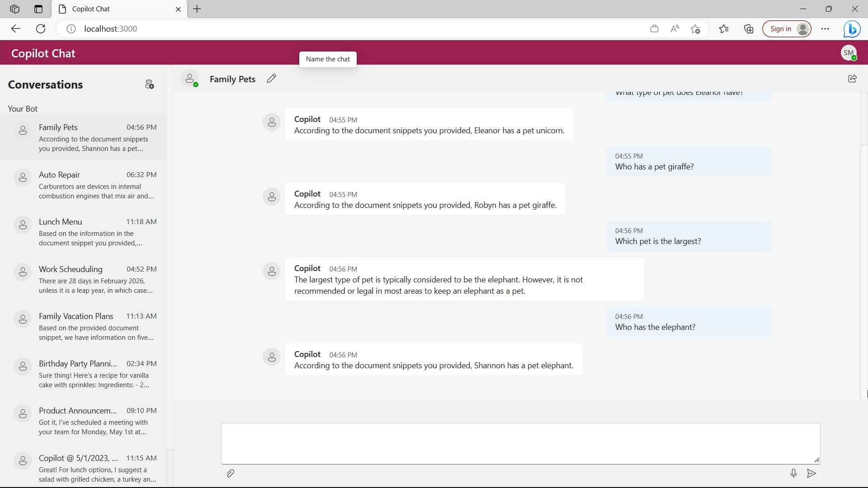Screen dimensions: 868x488
Task: Click the Bing sidebar icon
Action: (x=852, y=29)
